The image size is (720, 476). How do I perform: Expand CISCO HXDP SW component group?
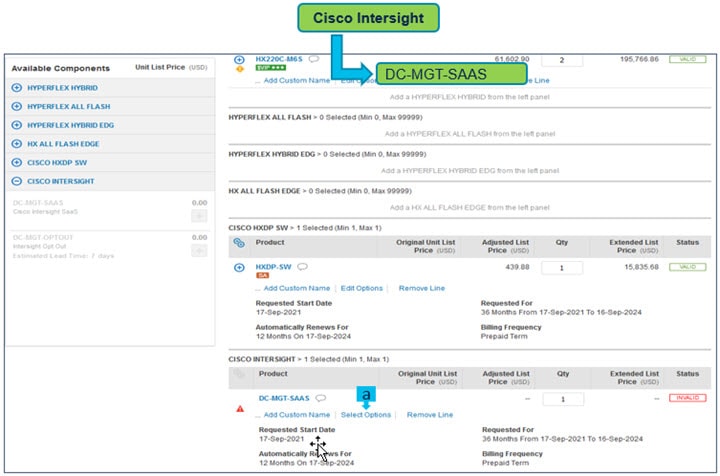[17, 162]
